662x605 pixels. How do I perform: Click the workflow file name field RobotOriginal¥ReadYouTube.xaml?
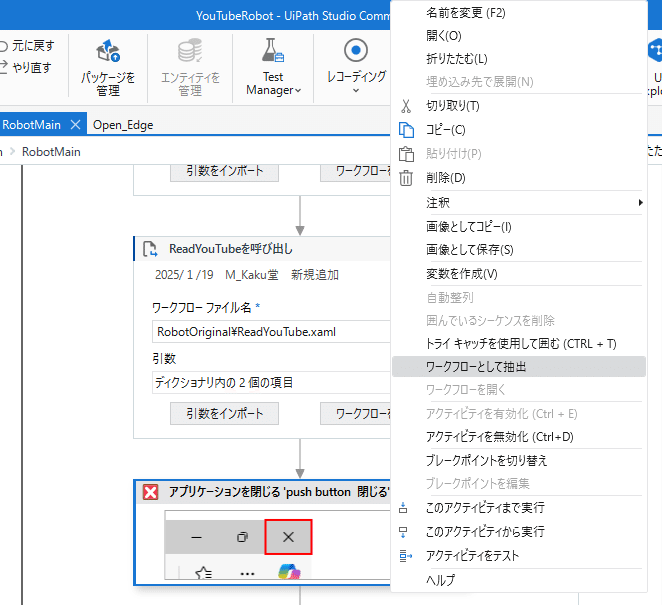[x=271, y=332]
